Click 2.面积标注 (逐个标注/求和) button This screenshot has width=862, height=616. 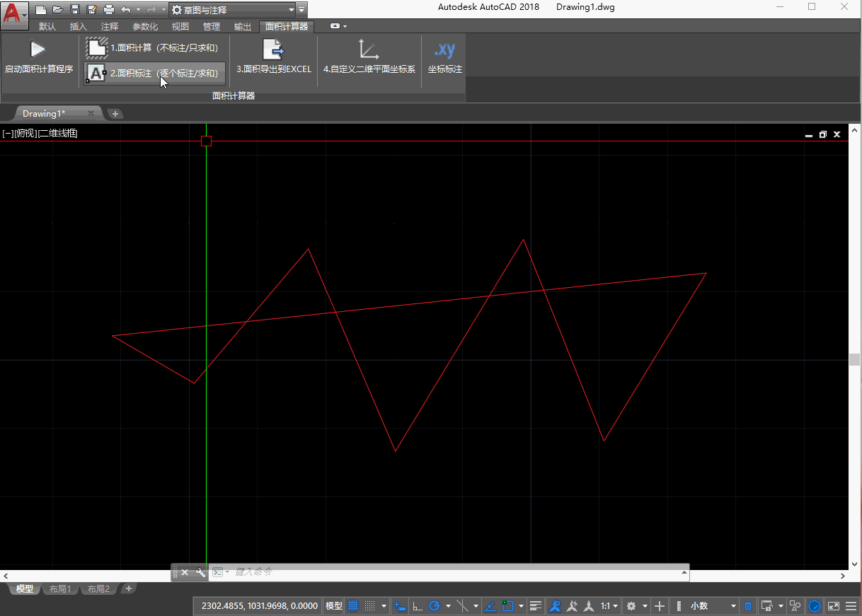(x=155, y=73)
